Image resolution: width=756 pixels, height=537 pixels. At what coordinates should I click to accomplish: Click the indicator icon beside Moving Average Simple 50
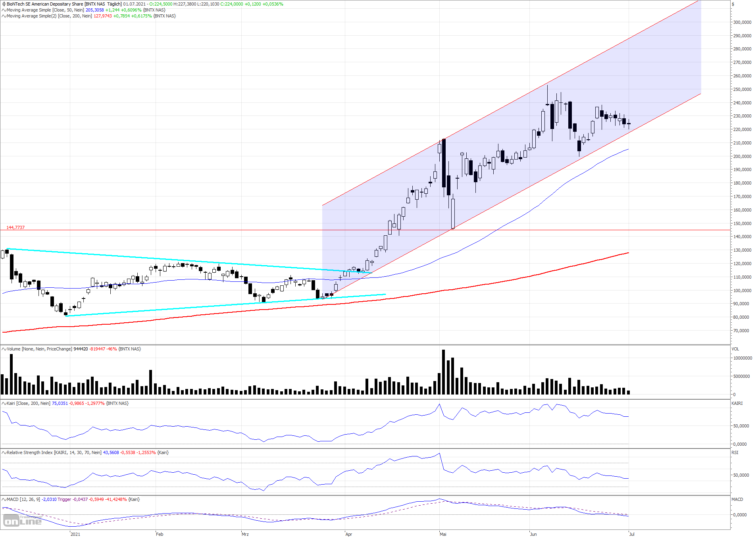(x=4, y=10)
